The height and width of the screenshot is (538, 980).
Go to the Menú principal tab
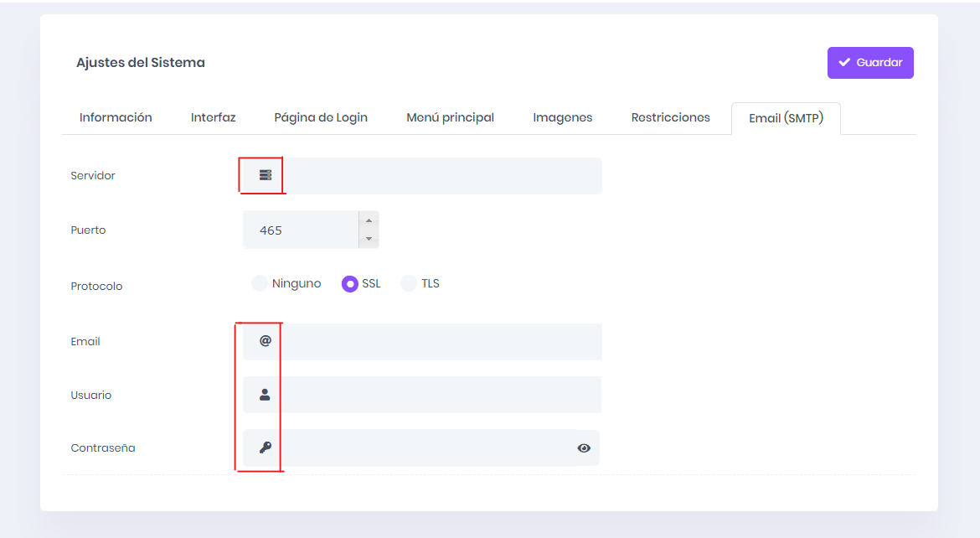(450, 117)
